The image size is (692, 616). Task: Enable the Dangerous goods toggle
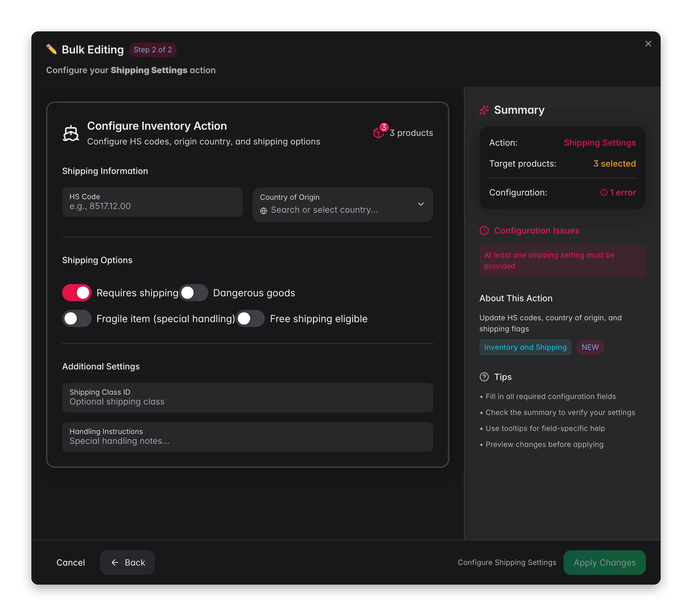tap(193, 293)
